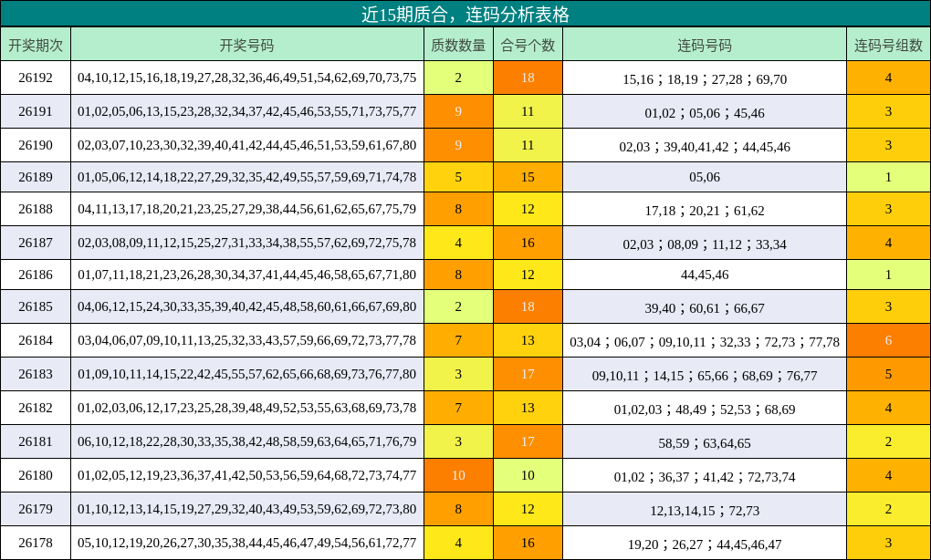
Task: Click consecutive numbers 02,03；08,09；11,12；33,34
Action: (705, 244)
